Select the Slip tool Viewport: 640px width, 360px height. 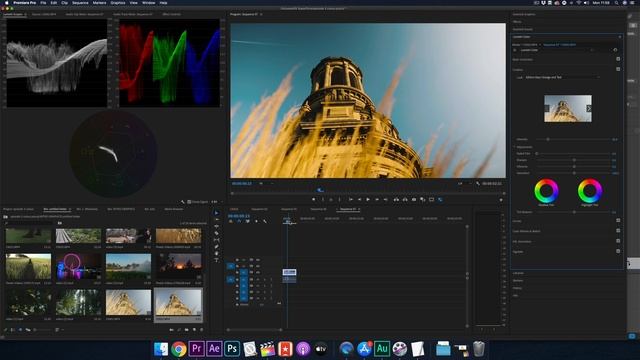pyautogui.click(x=216, y=240)
